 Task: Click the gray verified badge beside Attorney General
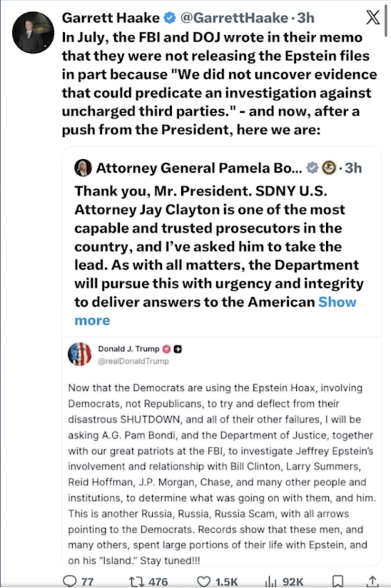click(x=312, y=168)
